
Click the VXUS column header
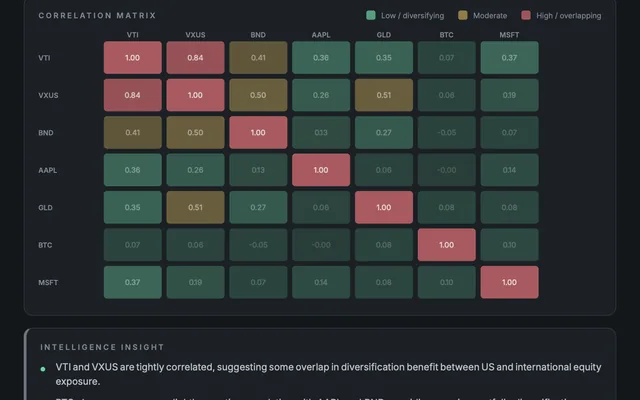pyautogui.click(x=196, y=35)
